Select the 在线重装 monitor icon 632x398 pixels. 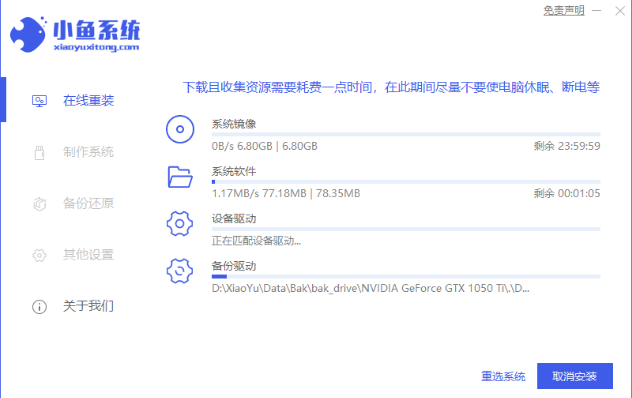(39, 101)
